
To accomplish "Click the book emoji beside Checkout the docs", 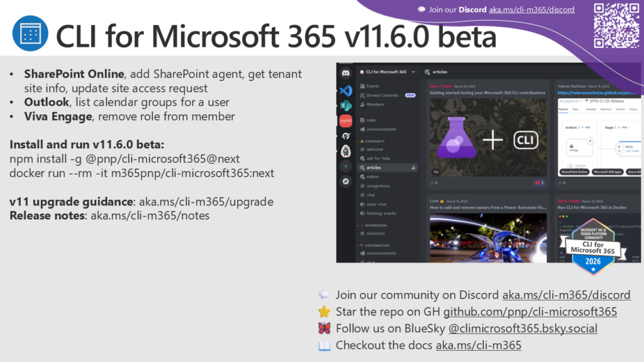I will [324, 346].
